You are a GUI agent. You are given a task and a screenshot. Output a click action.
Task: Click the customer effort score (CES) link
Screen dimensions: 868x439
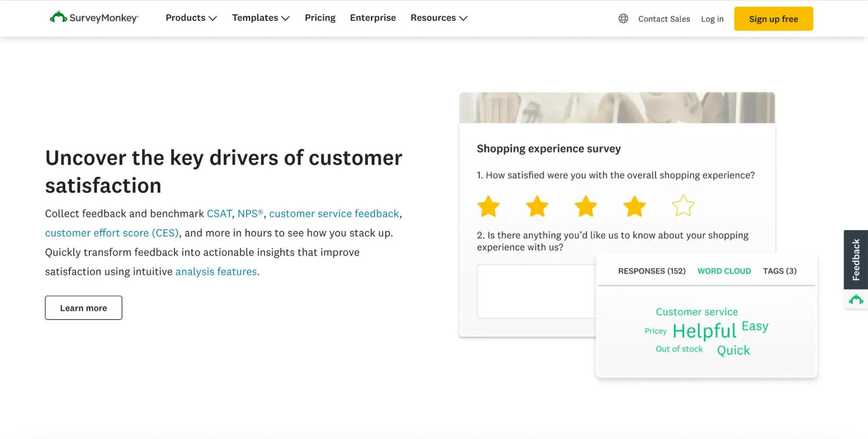tap(112, 233)
